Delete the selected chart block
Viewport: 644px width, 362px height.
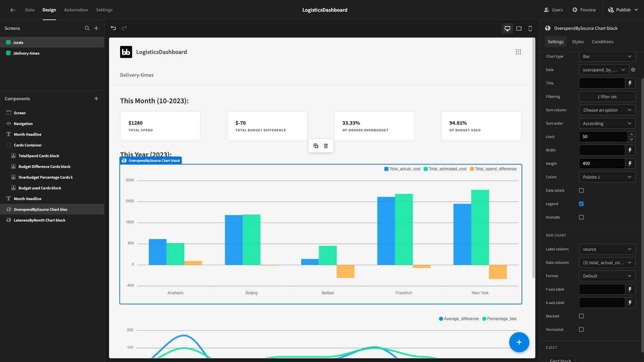[x=326, y=146]
